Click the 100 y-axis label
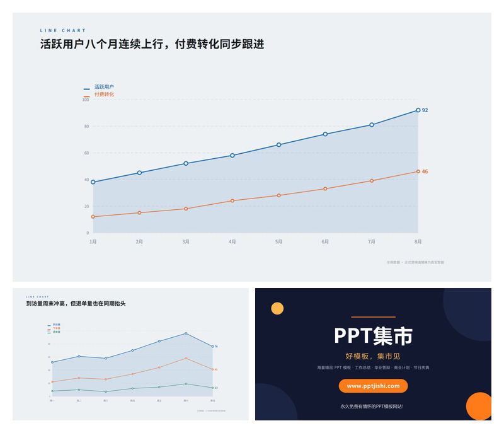 click(x=86, y=100)
